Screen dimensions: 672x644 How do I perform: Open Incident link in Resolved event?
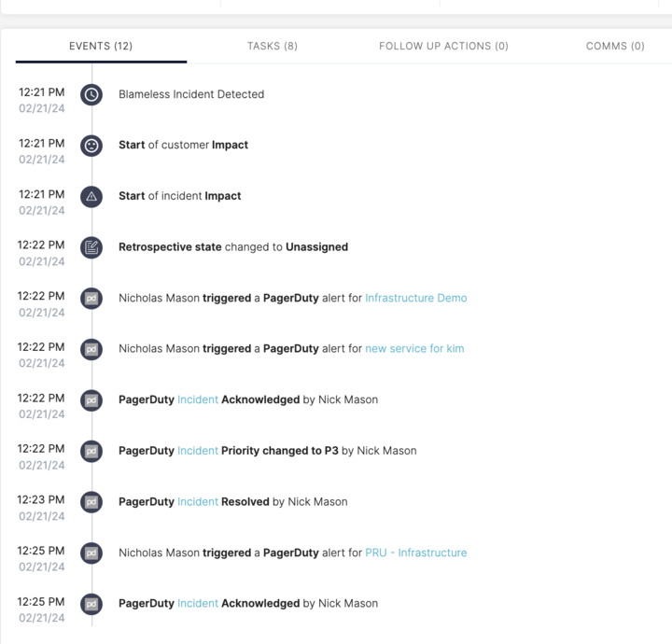[x=198, y=501]
